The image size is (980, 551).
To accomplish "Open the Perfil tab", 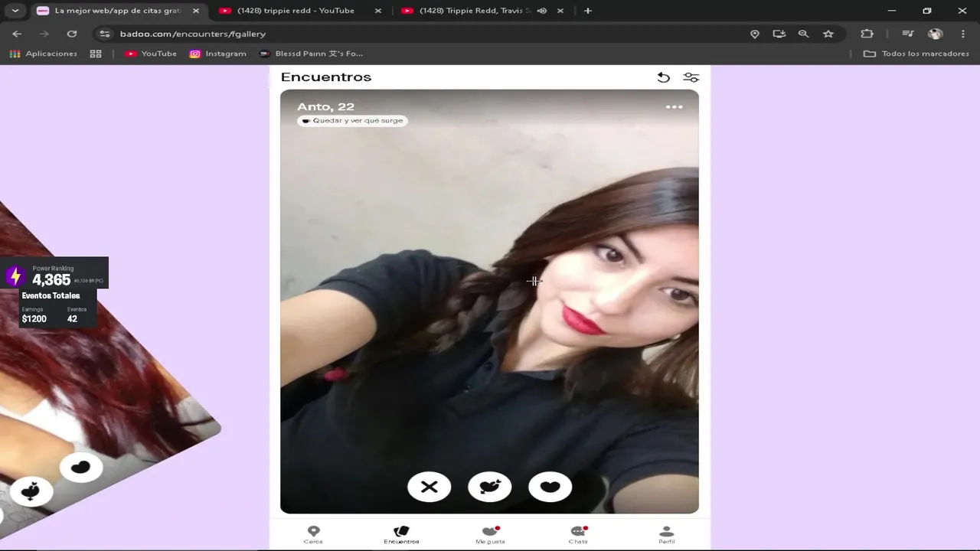I will (667, 534).
